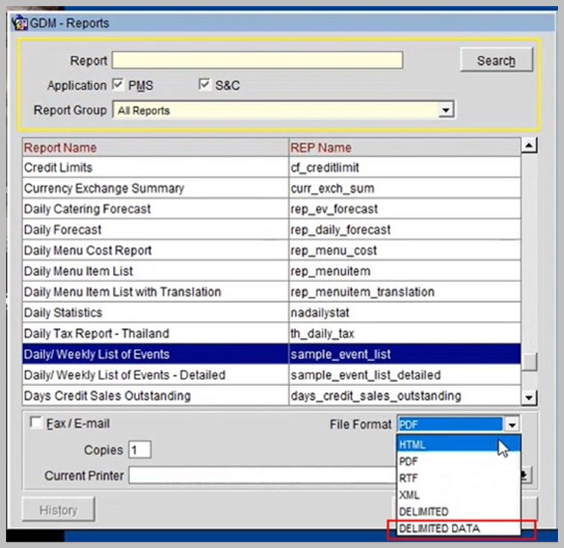Click the GDM Reports window icon

tap(19, 23)
